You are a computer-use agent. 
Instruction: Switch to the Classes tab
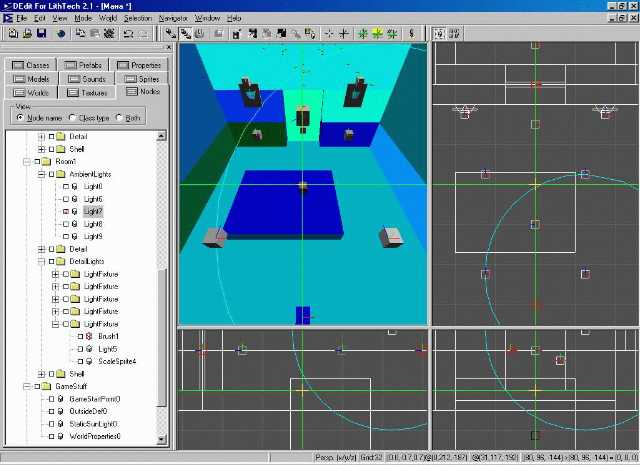click(31, 65)
